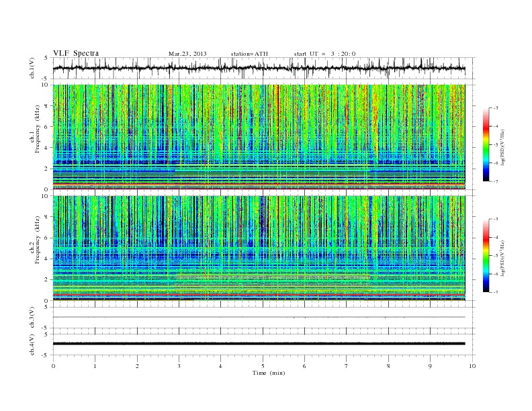Click the ch.1 spectrogram panel
532x411 pixels.
coord(259,137)
